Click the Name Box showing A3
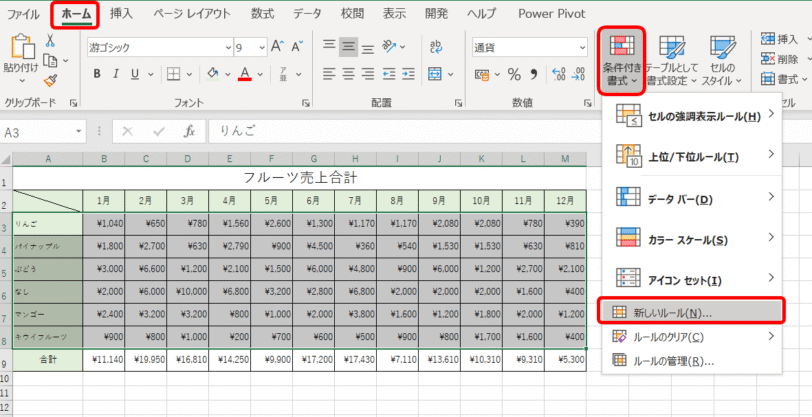The image size is (812, 417). 40,132
